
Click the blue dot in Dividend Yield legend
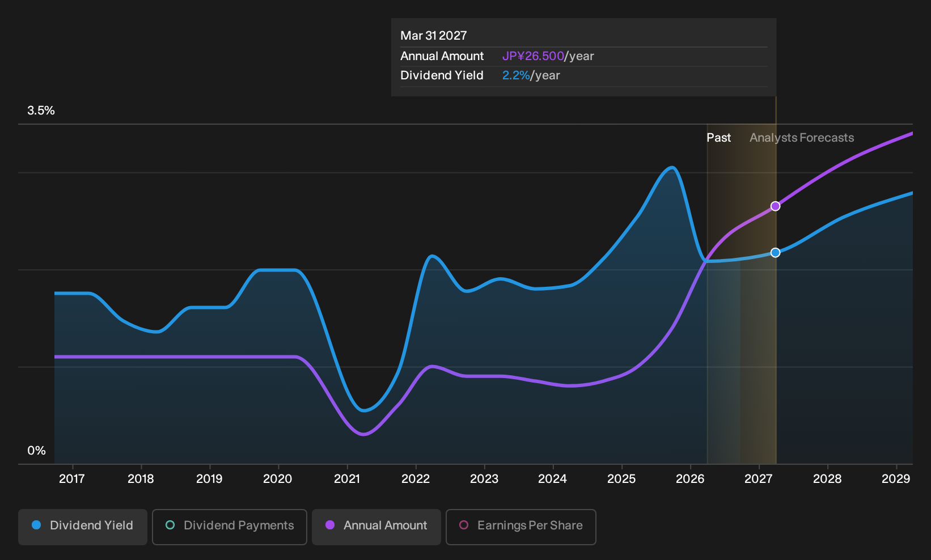coord(36,525)
